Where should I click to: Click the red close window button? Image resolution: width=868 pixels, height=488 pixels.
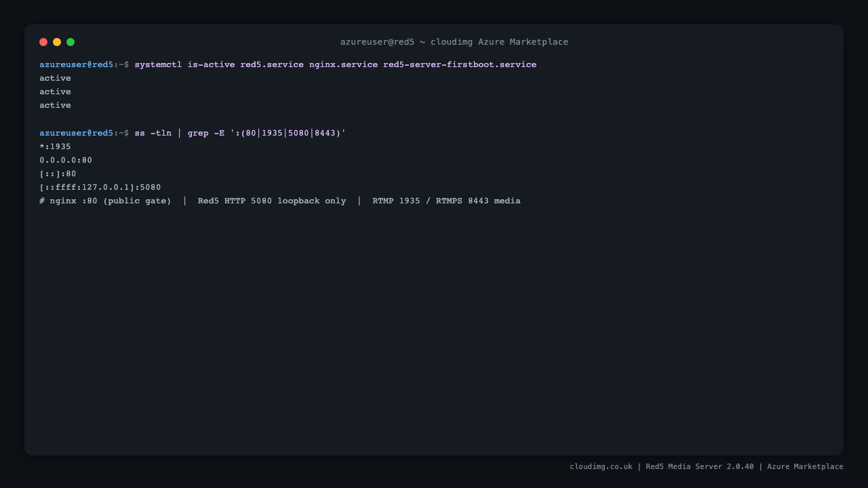pyautogui.click(x=43, y=42)
